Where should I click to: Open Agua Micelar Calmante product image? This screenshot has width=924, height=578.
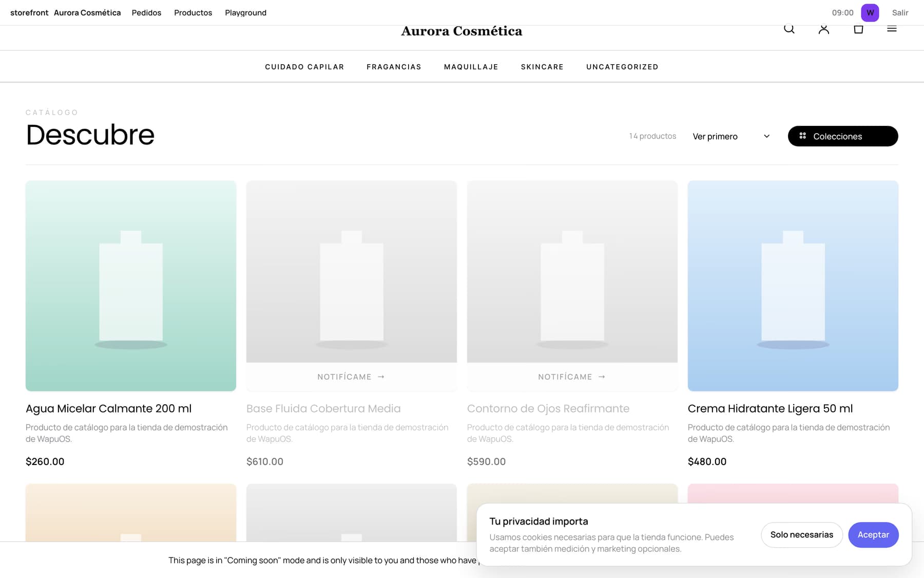(131, 286)
